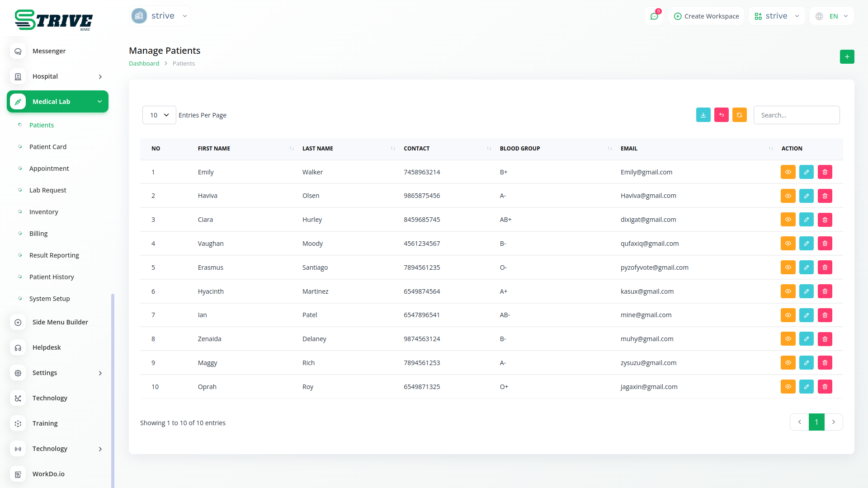Go to Dashboard breadcrumb link
868x488 pixels.
pos(144,64)
